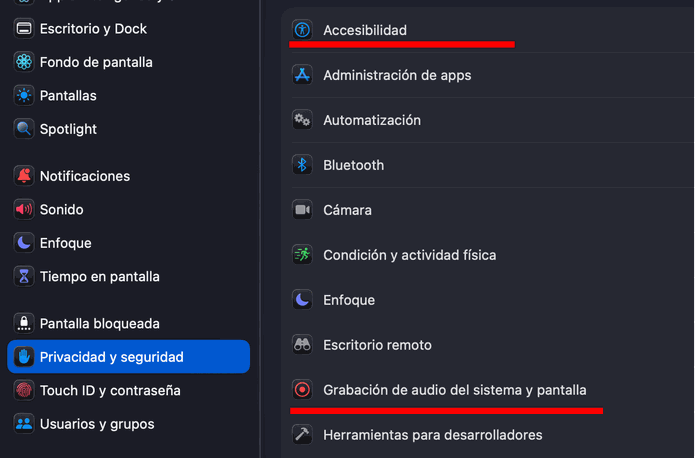
Task: Select Fondo de pantalla in sidebar
Action: (x=96, y=62)
